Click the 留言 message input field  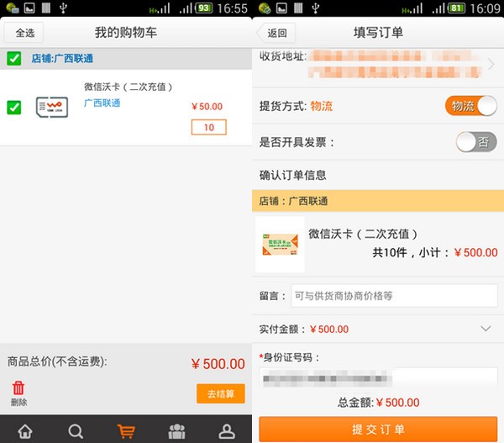(x=394, y=296)
